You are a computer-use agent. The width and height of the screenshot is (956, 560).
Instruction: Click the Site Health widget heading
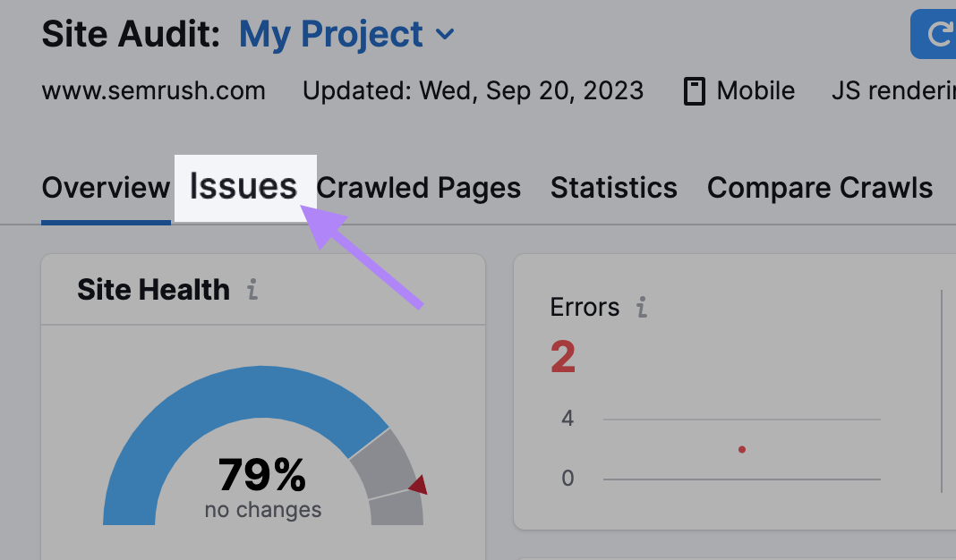[153, 290]
